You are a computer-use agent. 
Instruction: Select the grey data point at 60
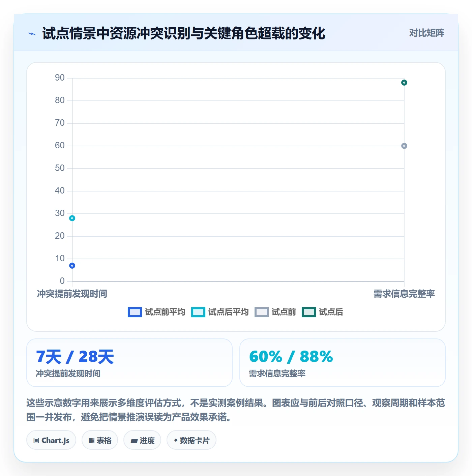coord(404,146)
